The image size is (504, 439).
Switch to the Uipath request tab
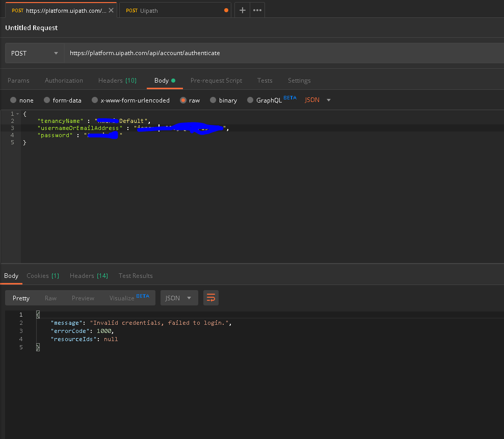pyautogui.click(x=175, y=10)
